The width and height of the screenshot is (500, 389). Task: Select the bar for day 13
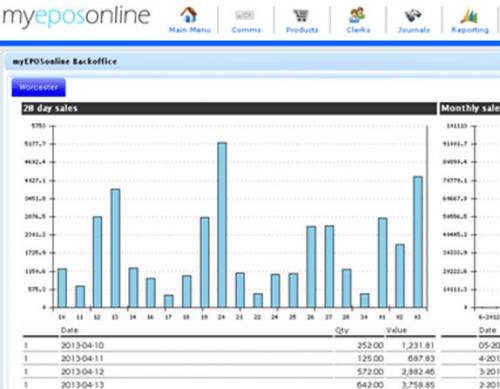tap(115, 248)
